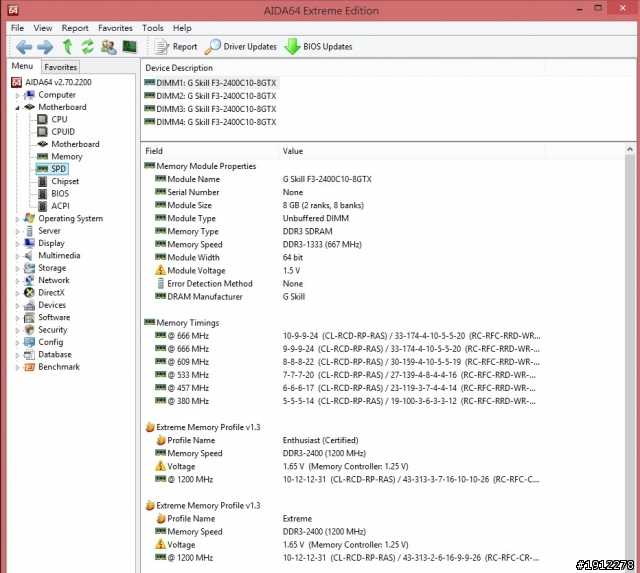Expand the Server tree node
Image resolution: width=640 pixels, height=573 pixels.
click(17, 231)
